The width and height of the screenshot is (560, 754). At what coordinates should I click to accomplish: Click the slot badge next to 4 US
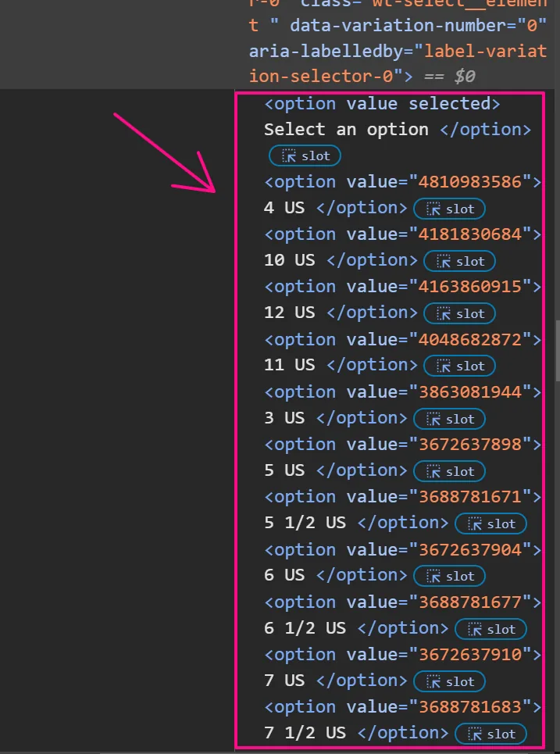pos(449,209)
